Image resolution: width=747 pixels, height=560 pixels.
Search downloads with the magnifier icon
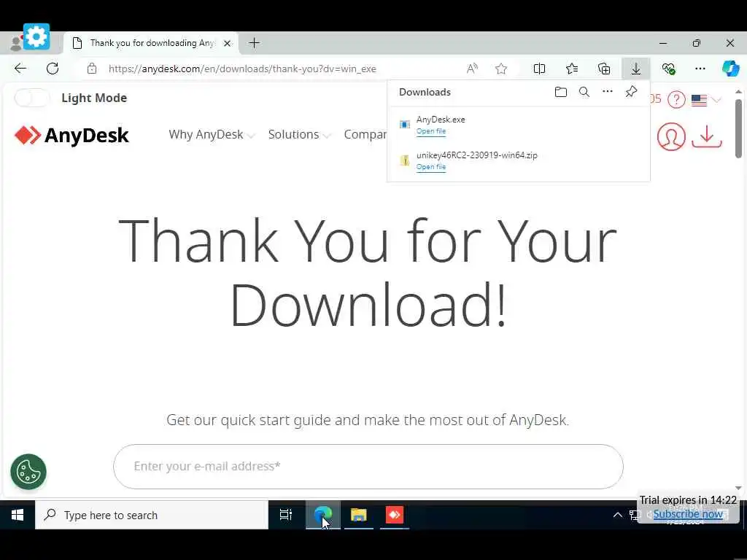click(x=584, y=92)
